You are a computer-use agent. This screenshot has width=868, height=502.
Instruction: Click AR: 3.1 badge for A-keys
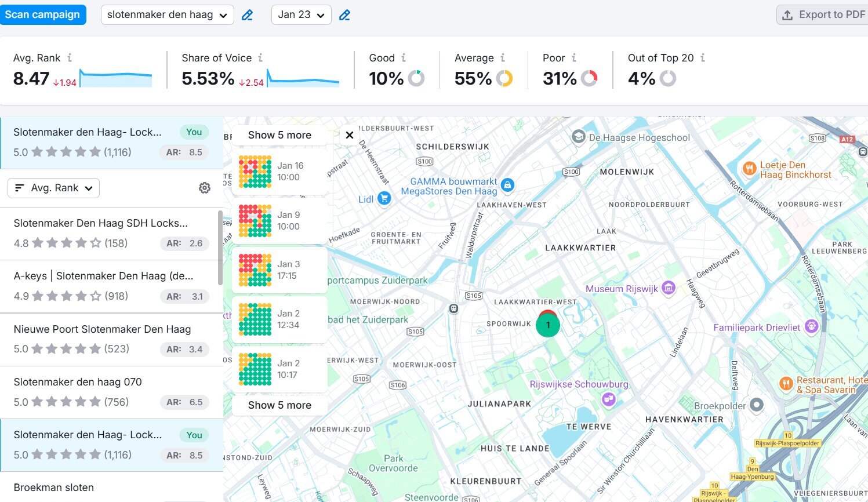pos(184,296)
